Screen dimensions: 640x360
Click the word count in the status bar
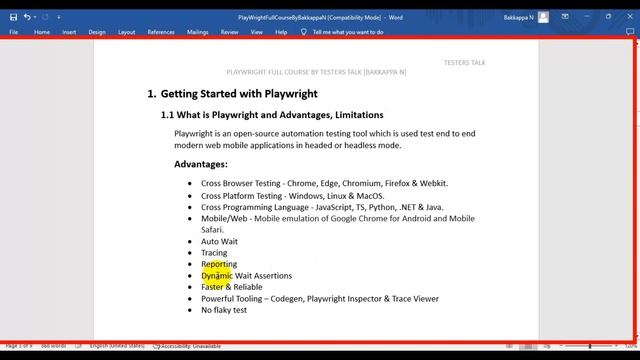pos(53,346)
